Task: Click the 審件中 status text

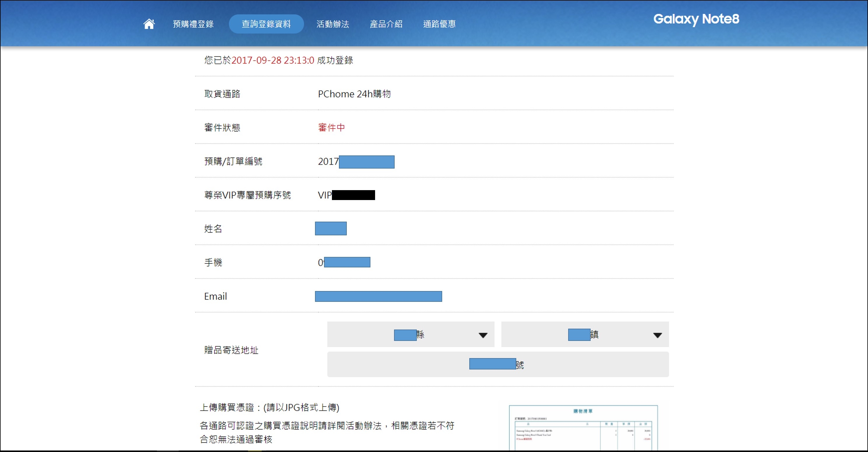Action: 332,128
